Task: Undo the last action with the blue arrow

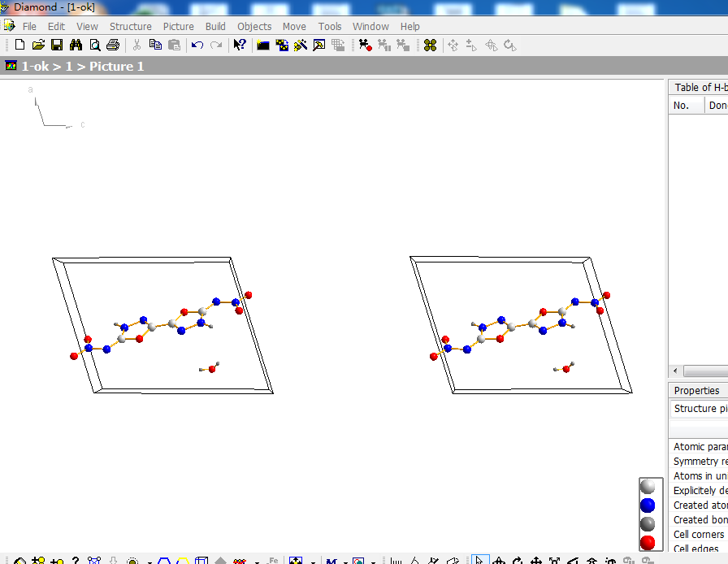Action: (x=197, y=45)
